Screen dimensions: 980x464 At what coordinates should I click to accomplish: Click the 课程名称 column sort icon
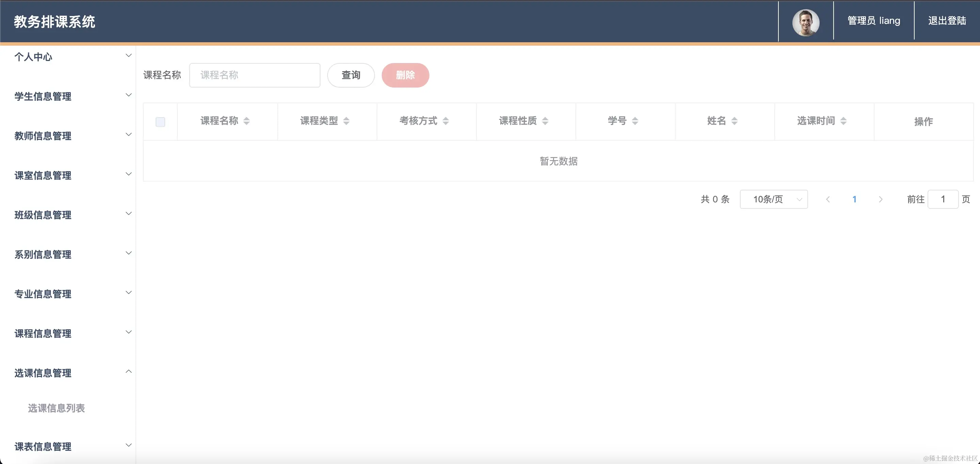[247, 121]
